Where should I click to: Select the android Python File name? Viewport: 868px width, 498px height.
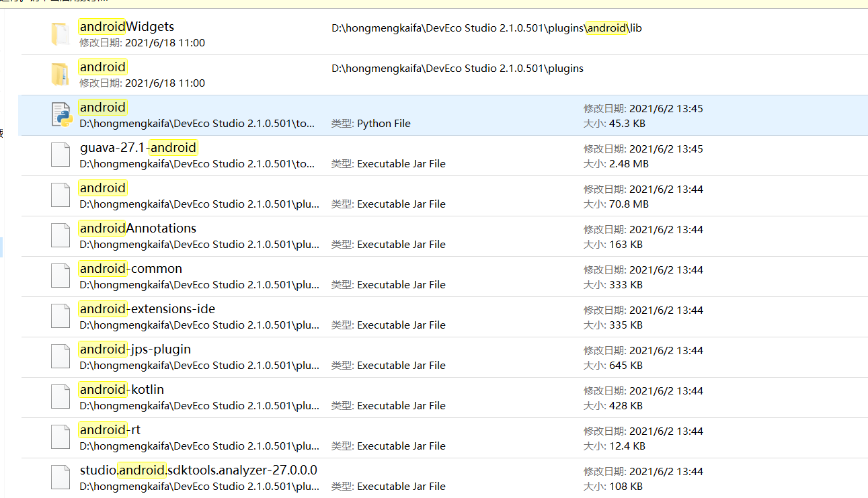click(x=103, y=108)
